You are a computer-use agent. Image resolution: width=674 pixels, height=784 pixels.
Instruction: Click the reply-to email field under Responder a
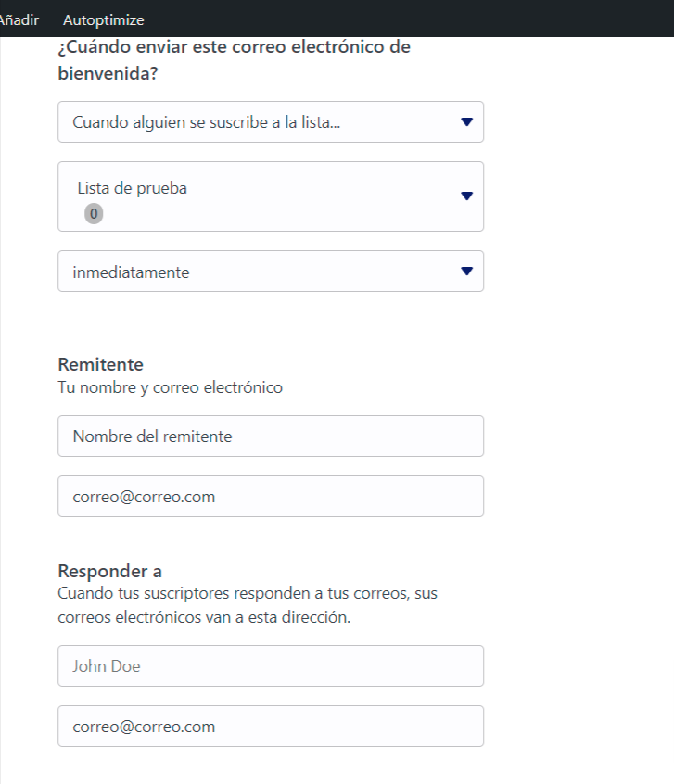271,726
